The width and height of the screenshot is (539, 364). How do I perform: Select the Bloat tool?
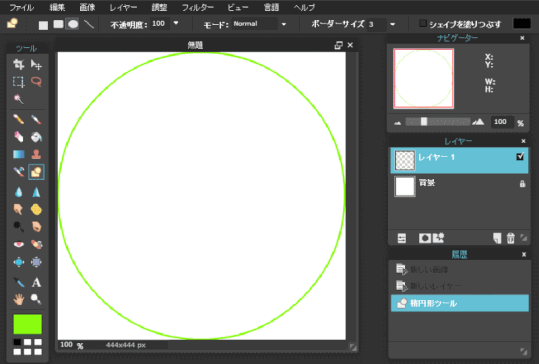19,262
